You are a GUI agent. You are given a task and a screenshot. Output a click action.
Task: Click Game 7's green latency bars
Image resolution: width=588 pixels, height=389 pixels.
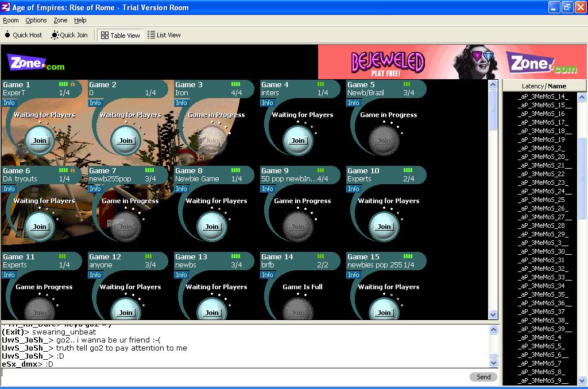click(x=150, y=170)
